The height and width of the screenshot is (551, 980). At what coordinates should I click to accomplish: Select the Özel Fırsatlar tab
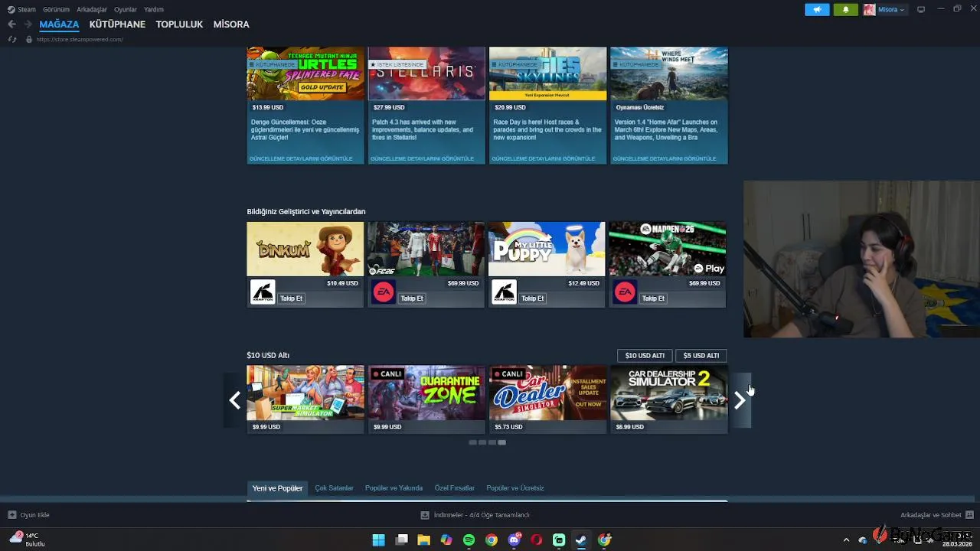coord(455,488)
